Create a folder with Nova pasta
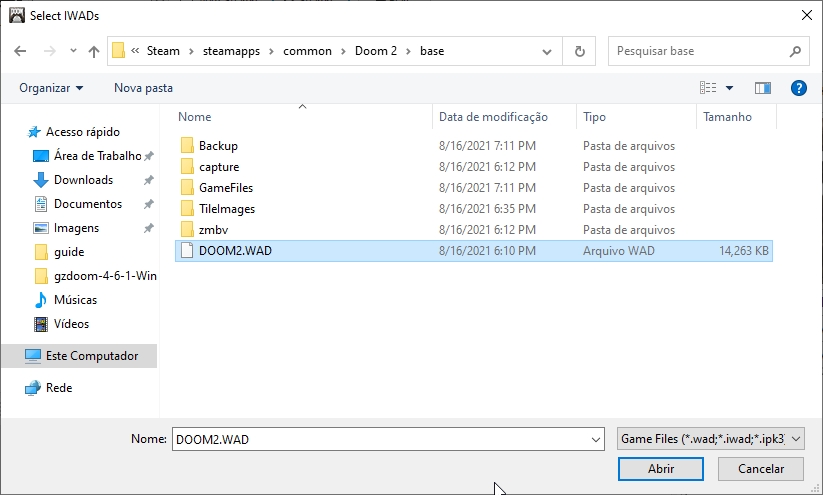The width and height of the screenshot is (823, 495). click(x=143, y=88)
